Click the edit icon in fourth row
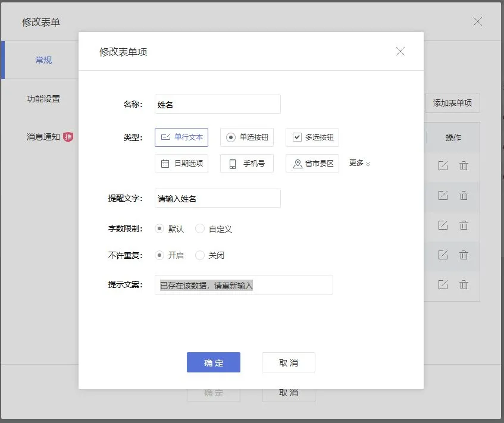504x423 pixels. point(443,255)
